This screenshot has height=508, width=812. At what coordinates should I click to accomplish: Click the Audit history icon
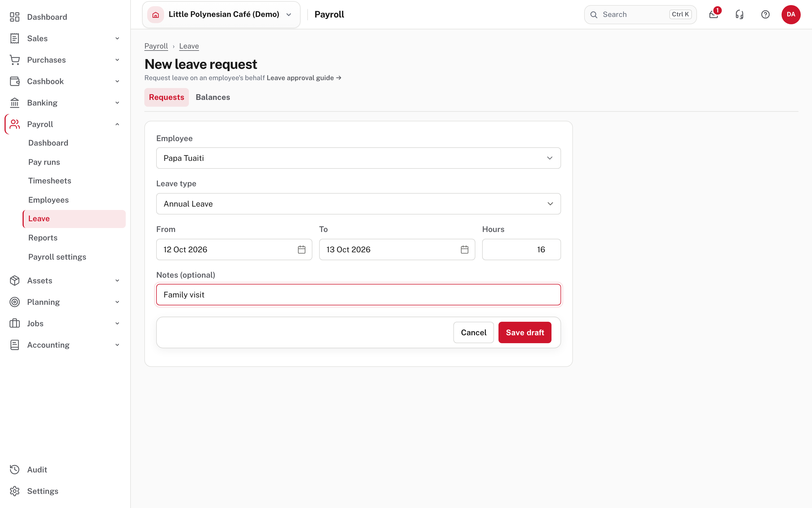click(14, 470)
